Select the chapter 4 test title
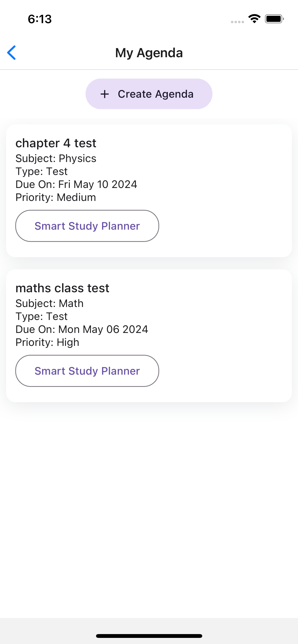 coord(56,143)
